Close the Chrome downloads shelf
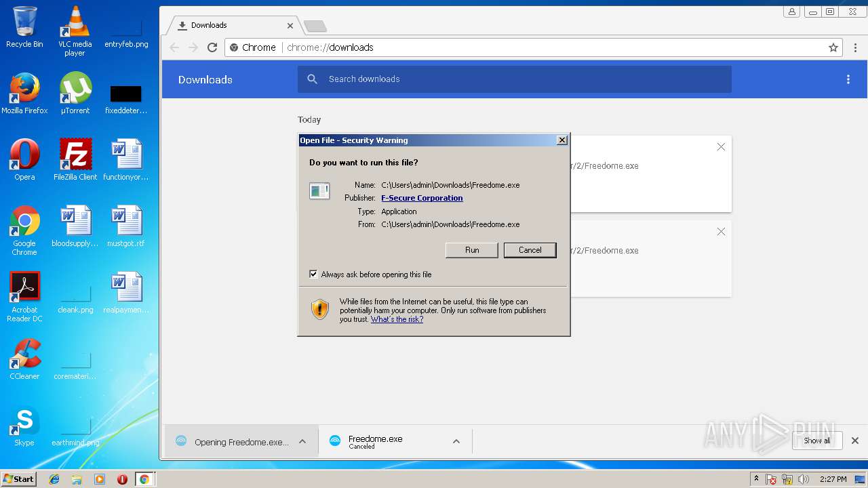868x488 pixels. pos(855,441)
